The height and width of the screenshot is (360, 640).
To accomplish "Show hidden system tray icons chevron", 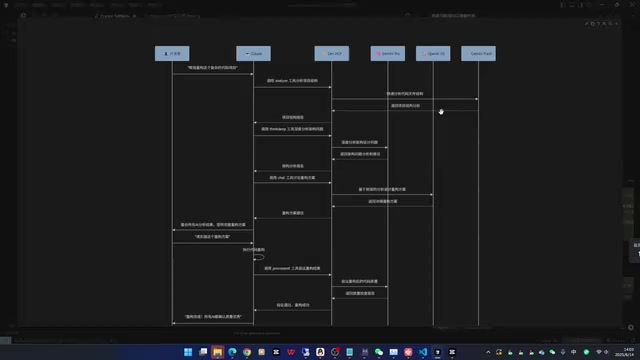I will click(488, 352).
